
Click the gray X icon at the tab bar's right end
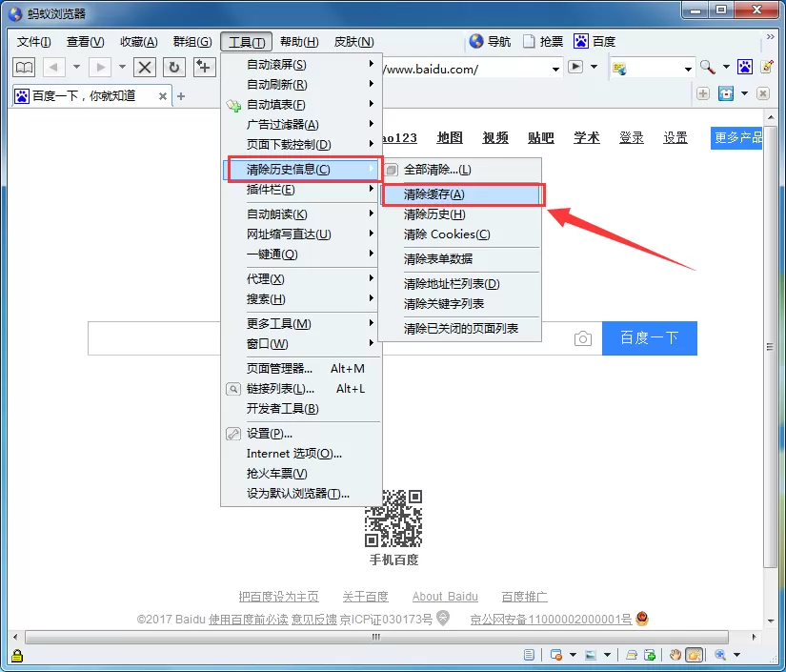(762, 93)
